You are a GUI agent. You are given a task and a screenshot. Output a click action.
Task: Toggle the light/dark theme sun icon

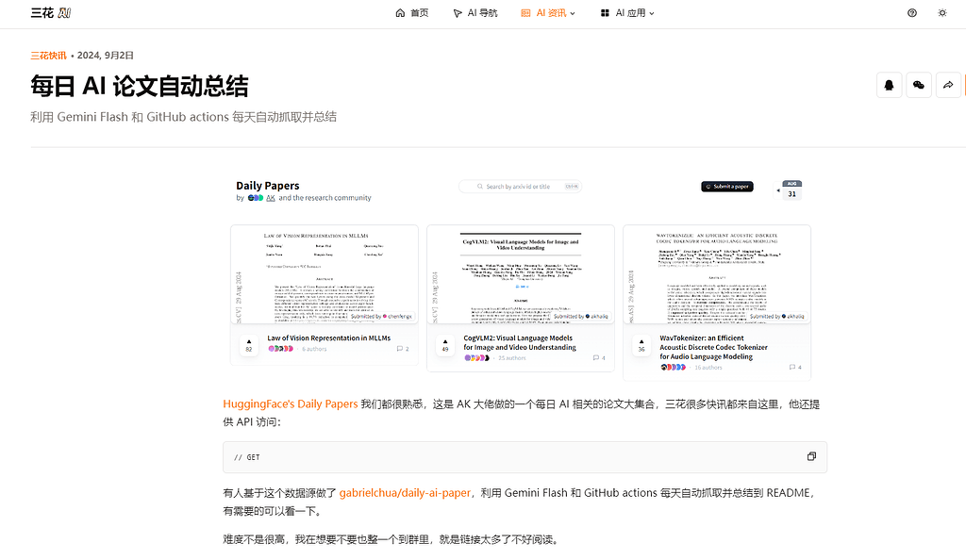(942, 13)
